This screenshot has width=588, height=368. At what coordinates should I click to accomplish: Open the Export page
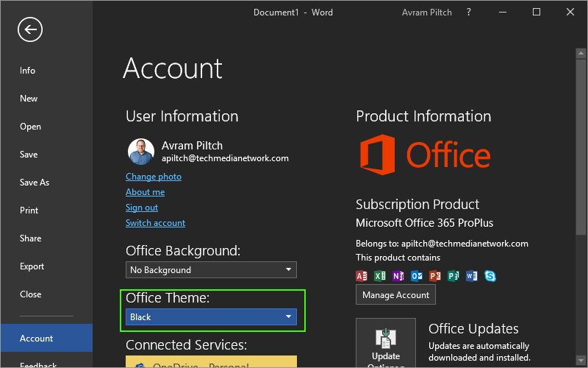tap(32, 266)
